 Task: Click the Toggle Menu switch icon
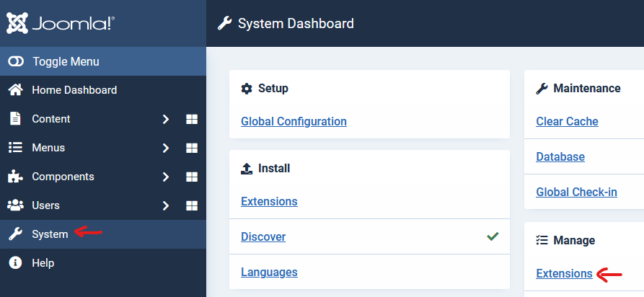click(x=16, y=61)
